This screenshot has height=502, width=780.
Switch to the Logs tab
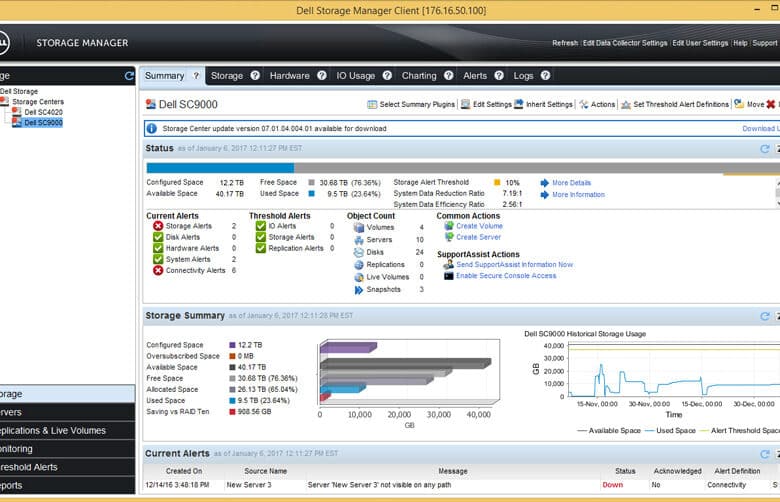coord(523,76)
